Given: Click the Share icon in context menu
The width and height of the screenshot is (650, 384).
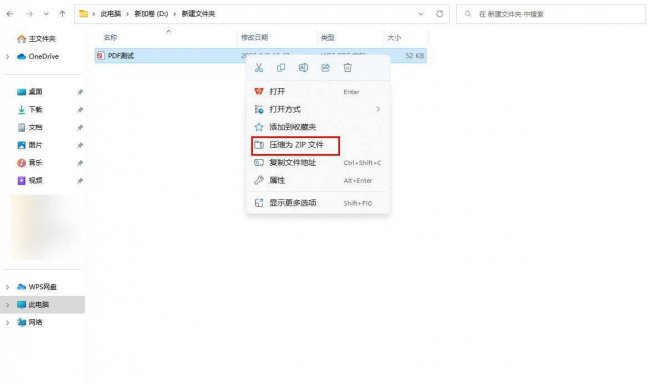Looking at the screenshot, I should [325, 68].
